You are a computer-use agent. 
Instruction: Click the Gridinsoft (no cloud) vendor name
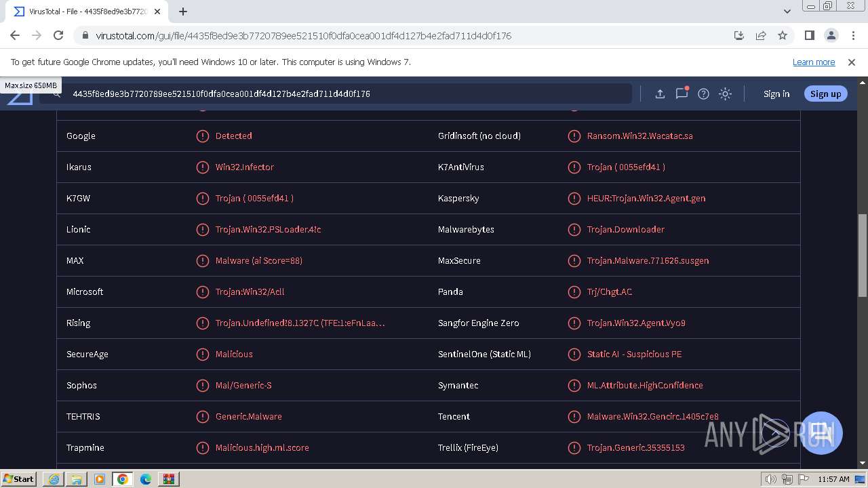[479, 136]
